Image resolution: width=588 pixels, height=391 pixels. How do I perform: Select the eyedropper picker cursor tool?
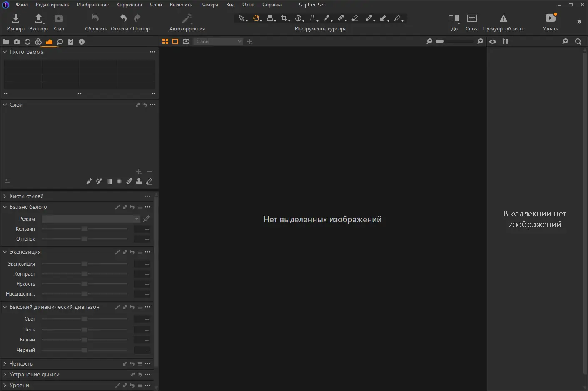click(x=369, y=18)
